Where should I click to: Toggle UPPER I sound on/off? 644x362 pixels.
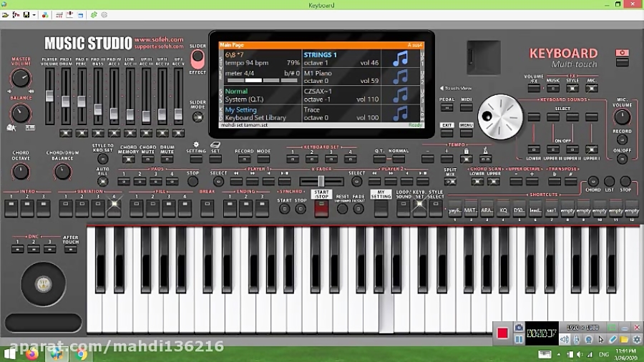592,149
